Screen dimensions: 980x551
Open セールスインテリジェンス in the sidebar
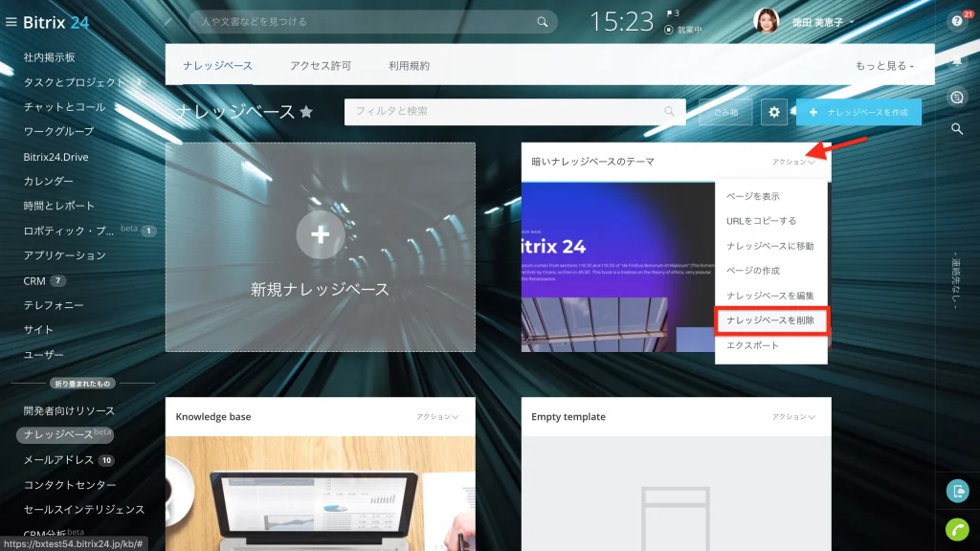(x=84, y=510)
